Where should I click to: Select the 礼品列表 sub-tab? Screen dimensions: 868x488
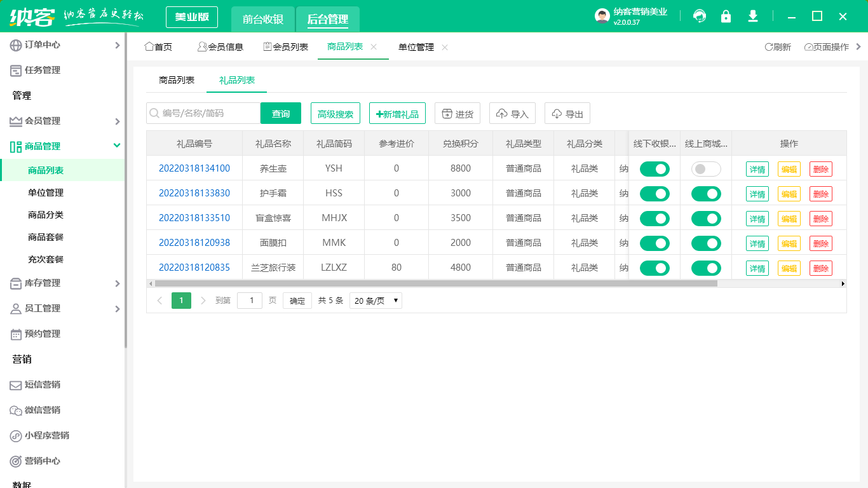tap(237, 81)
